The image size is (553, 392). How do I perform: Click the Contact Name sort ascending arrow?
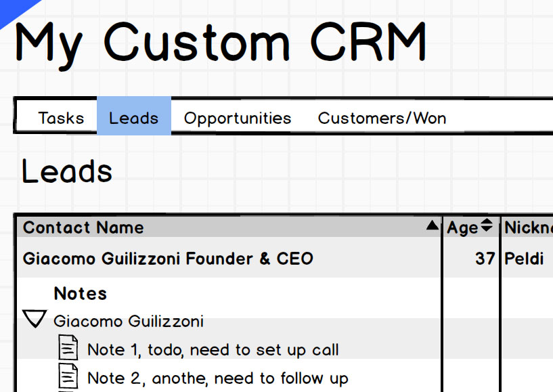tap(433, 227)
